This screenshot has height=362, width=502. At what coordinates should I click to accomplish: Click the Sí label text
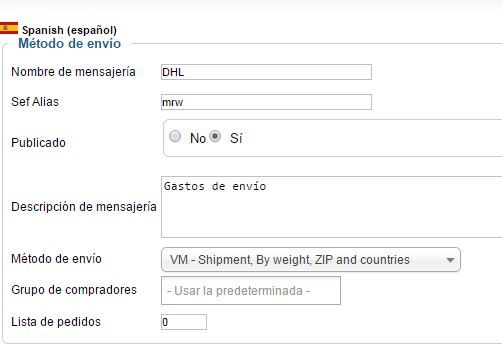(236, 138)
